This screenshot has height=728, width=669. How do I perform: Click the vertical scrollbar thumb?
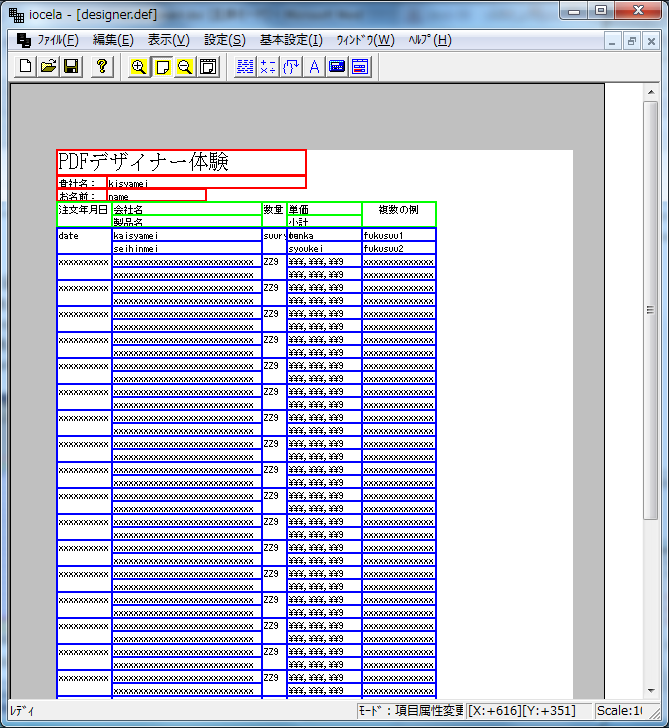tap(651, 310)
